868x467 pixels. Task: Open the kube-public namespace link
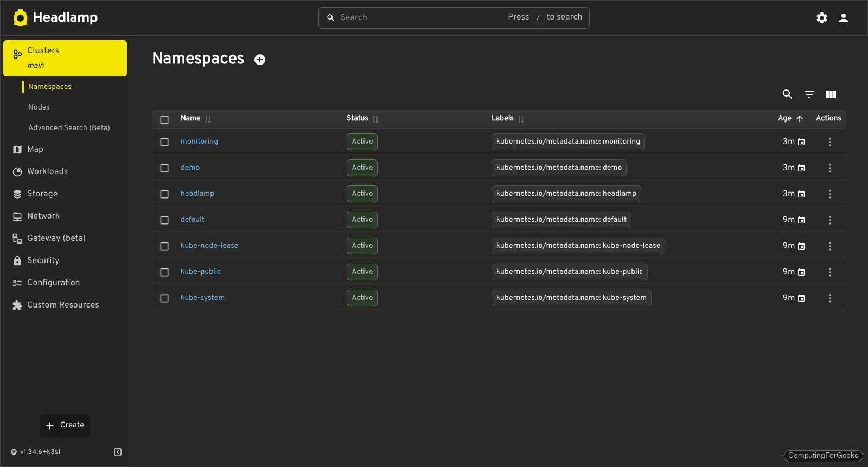click(x=201, y=272)
